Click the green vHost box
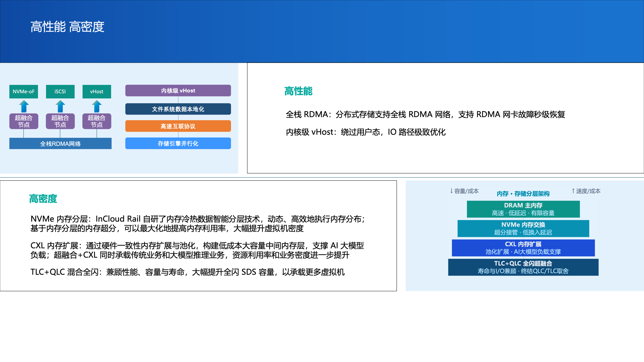Screen dimensions: 644x362 97,92
